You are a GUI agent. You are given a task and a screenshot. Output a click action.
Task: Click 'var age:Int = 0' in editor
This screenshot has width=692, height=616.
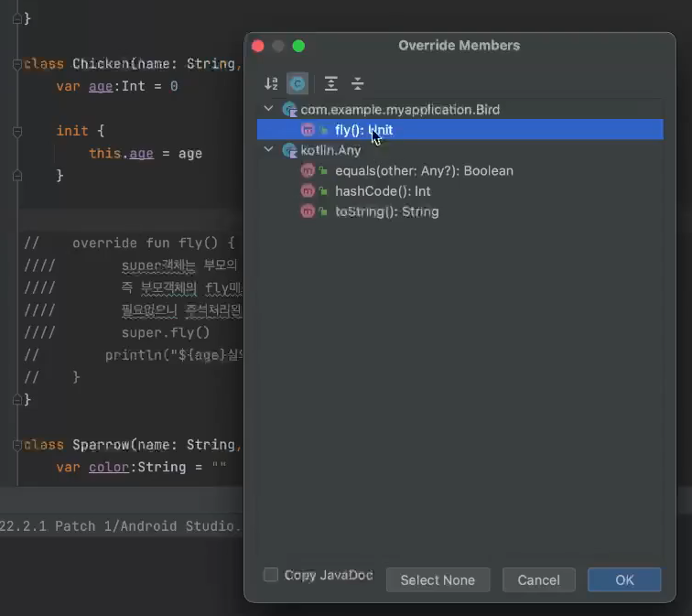pyautogui.click(x=117, y=86)
